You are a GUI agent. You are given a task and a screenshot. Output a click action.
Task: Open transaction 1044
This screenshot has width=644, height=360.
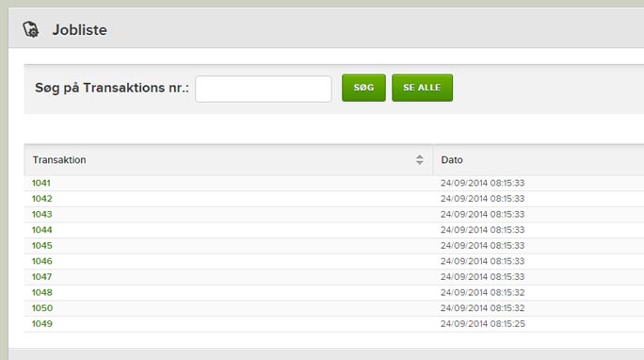tap(41, 230)
